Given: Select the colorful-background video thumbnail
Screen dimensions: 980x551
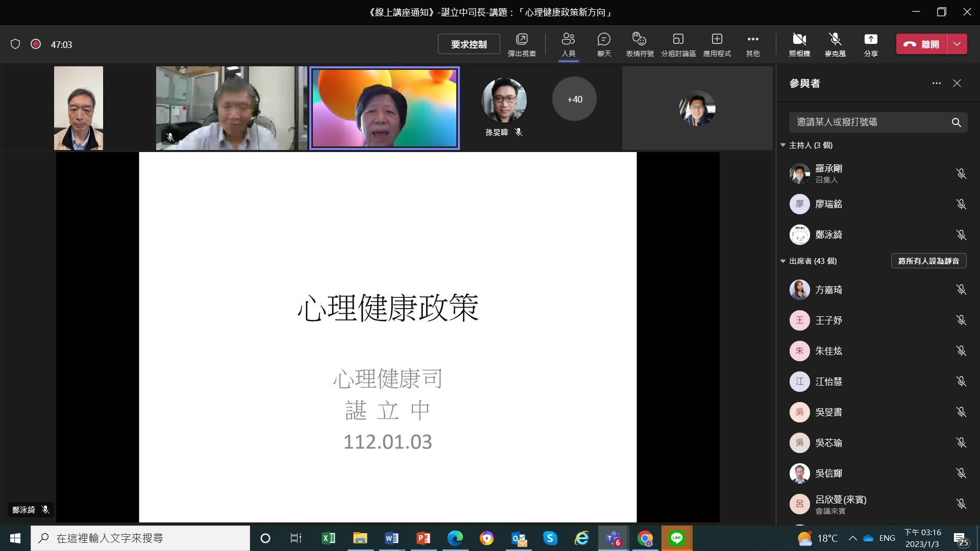Looking at the screenshot, I should click(384, 108).
